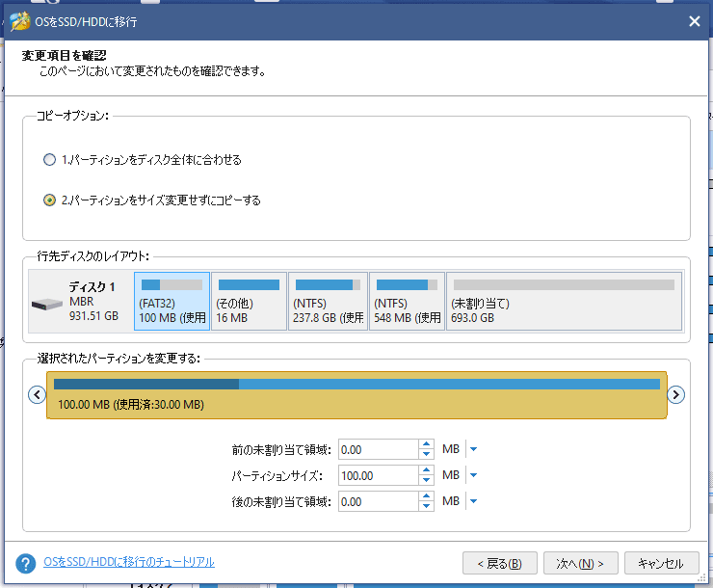
Task: Open the OS migration tutorial link
Action: [129, 562]
